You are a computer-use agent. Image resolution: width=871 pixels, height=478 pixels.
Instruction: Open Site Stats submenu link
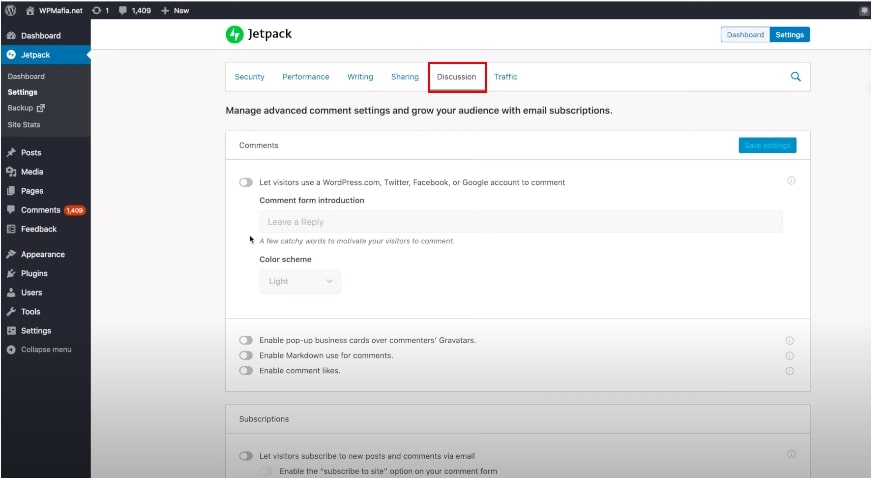click(24, 124)
